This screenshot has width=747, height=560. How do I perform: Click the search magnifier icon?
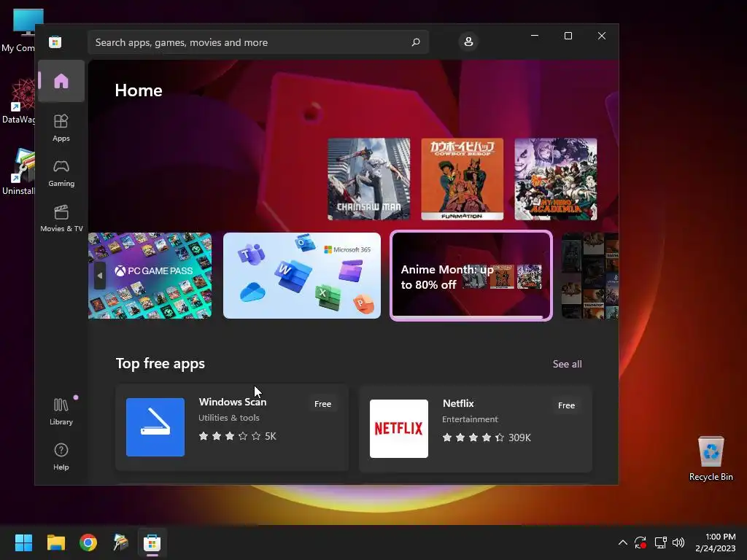(415, 42)
